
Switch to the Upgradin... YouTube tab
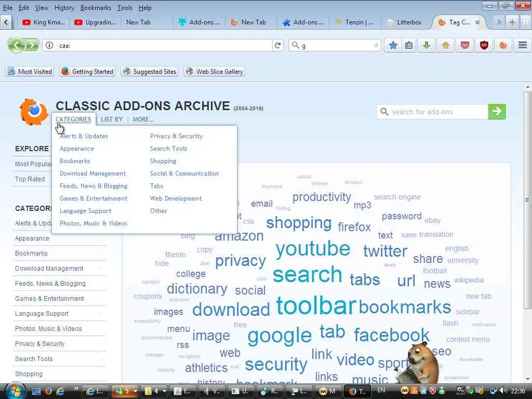(96, 22)
